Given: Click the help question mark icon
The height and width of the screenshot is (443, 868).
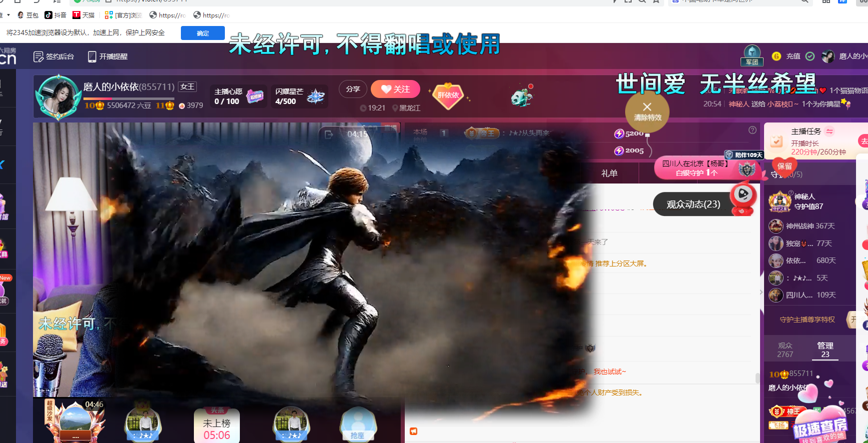Looking at the screenshot, I should click(753, 130).
